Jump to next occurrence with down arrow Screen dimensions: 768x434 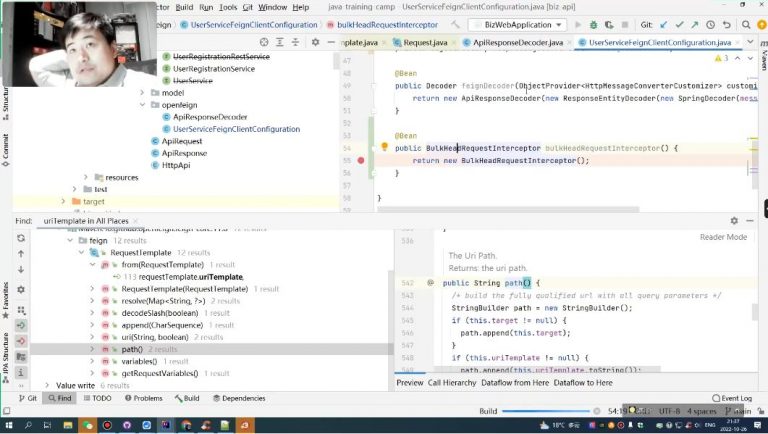pyautogui.click(x=21, y=269)
